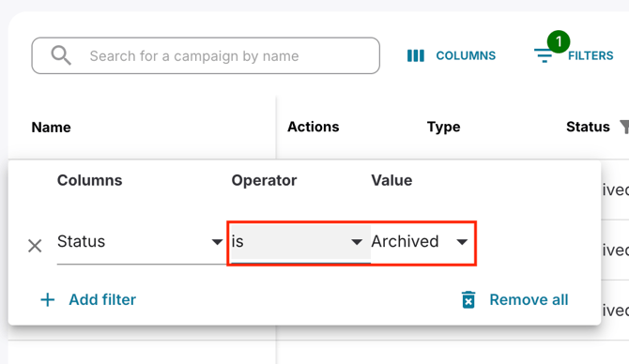Sort by the Name column header

(x=52, y=127)
